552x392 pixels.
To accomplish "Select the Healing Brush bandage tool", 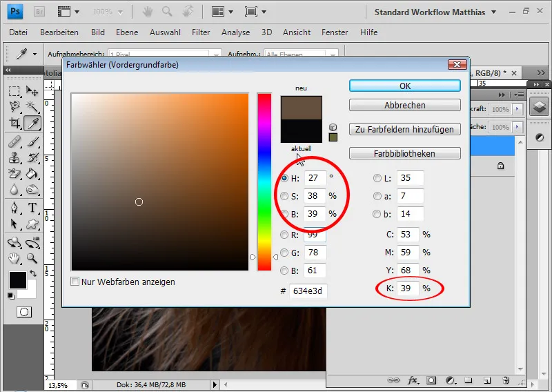I will pos(14,142).
